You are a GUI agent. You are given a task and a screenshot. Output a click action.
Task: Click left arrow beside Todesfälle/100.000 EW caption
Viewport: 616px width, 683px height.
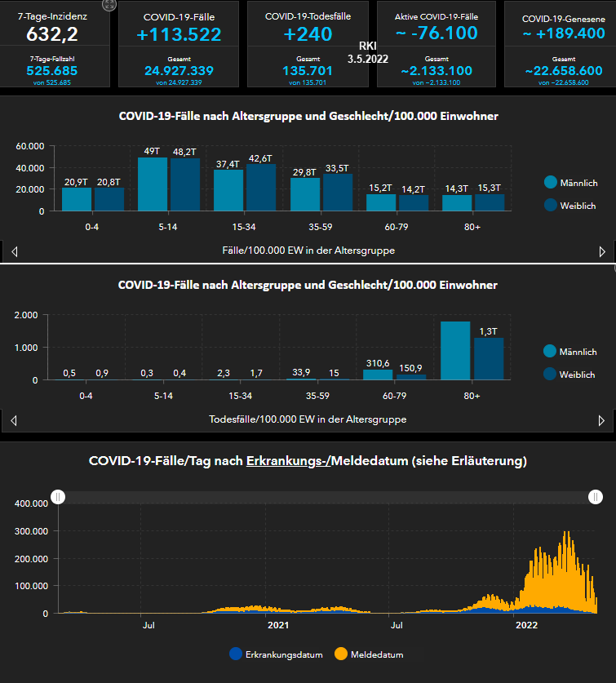[x=14, y=420]
